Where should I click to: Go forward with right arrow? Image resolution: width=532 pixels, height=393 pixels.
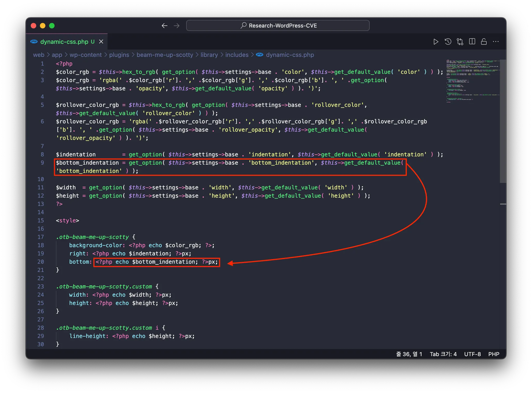point(177,26)
